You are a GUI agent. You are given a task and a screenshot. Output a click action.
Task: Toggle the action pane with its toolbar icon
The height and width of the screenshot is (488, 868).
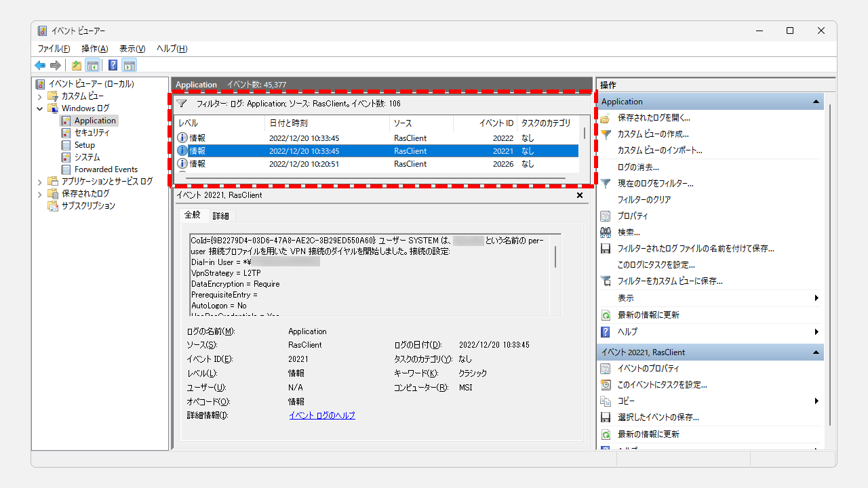(x=129, y=64)
